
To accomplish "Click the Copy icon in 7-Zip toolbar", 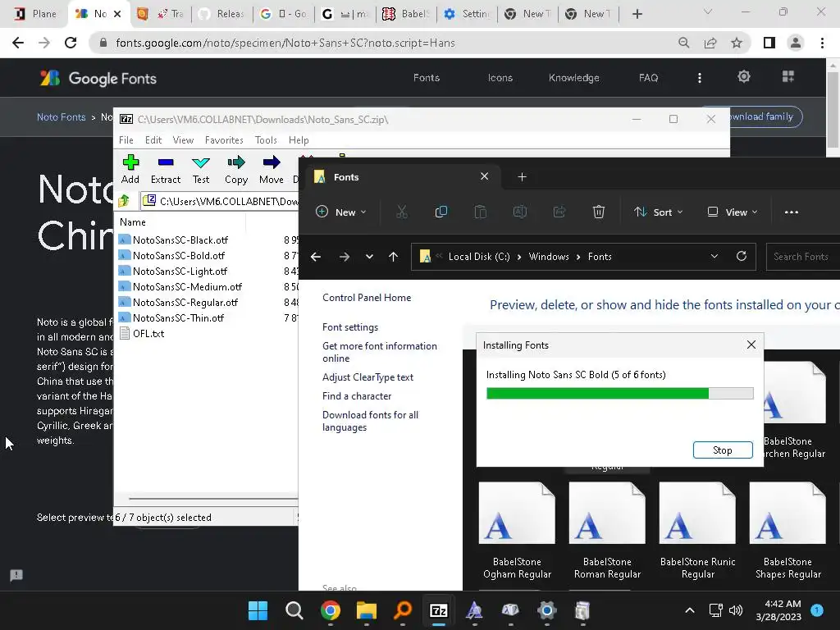I will tap(236, 169).
